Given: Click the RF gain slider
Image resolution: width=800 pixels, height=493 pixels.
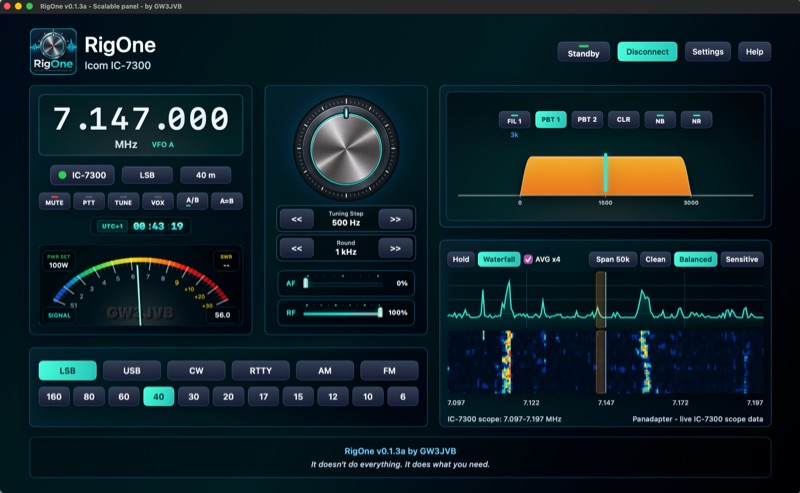Looking at the screenshot, I should click(x=343, y=312).
